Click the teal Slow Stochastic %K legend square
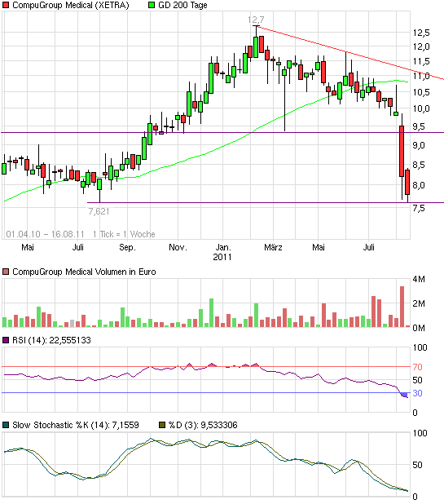The image size is (444, 504). tap(6, 425)
